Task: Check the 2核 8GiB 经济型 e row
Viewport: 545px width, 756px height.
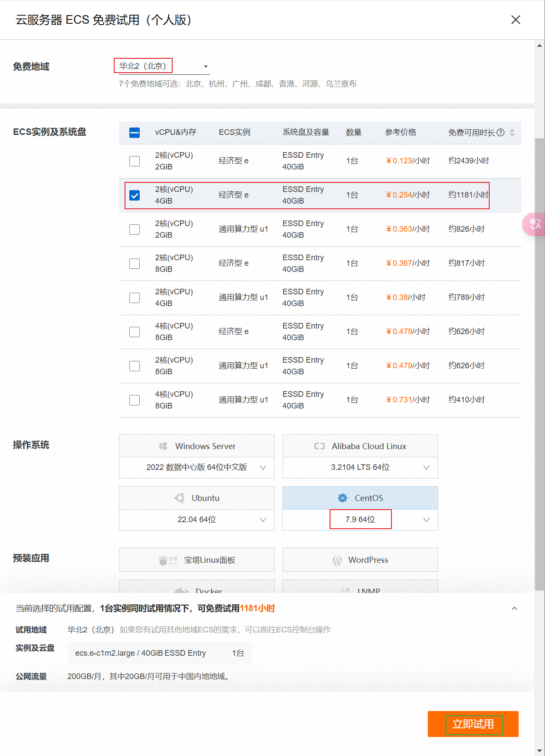Action: click(x=135, y=264)
